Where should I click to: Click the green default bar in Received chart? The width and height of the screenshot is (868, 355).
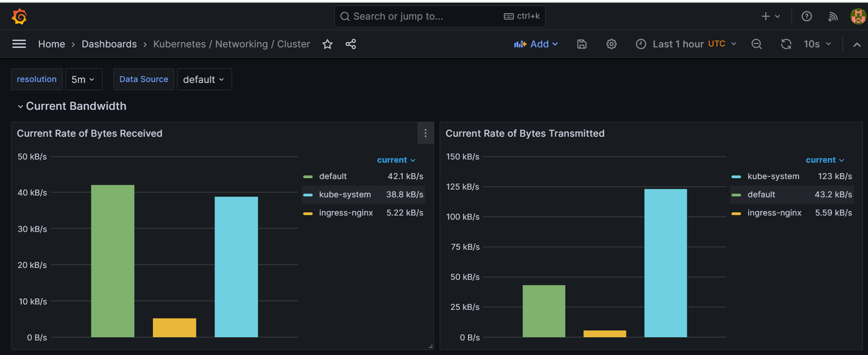tap(112, 261)
